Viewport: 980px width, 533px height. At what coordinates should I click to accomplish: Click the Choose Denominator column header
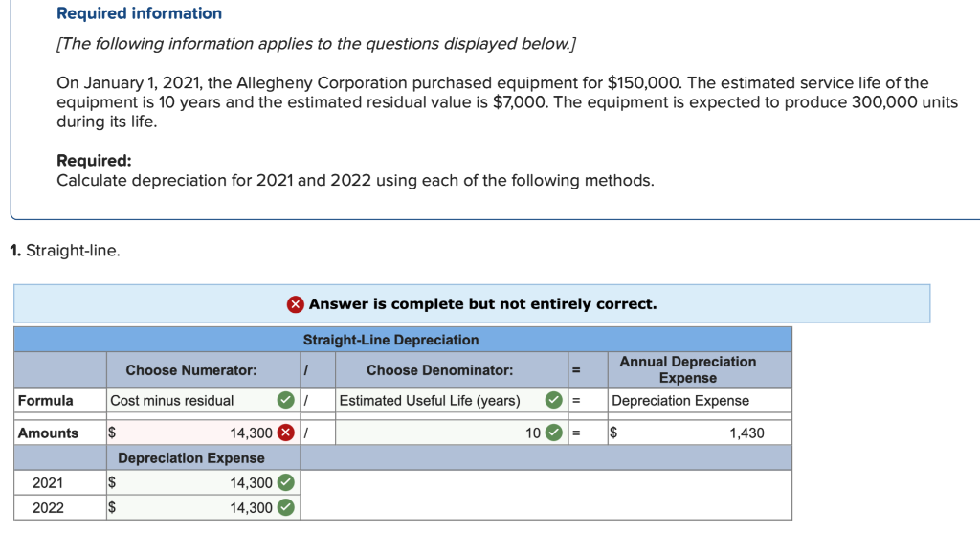point(439,369)
